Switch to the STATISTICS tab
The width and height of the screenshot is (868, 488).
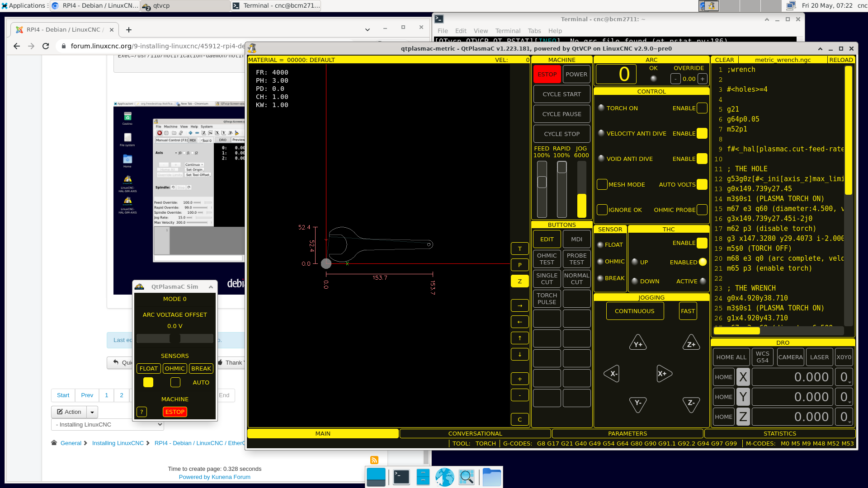click(x=780, y=433)
